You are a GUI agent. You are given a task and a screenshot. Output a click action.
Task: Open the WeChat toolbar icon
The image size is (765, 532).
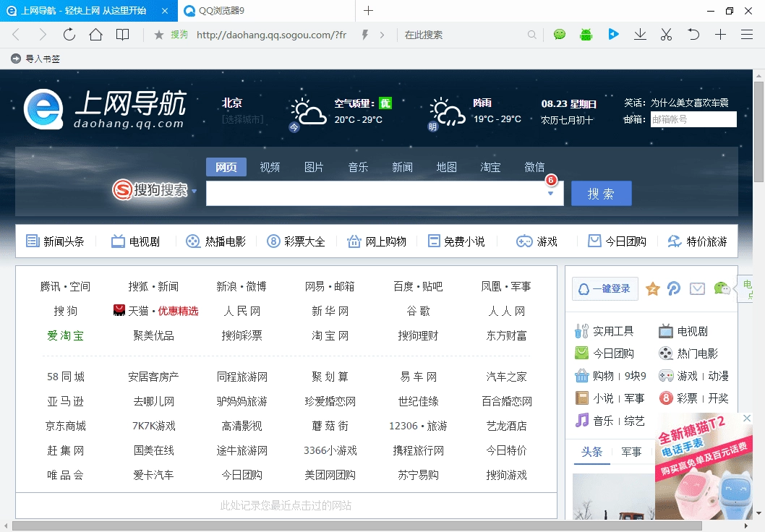tap(560, 34)
